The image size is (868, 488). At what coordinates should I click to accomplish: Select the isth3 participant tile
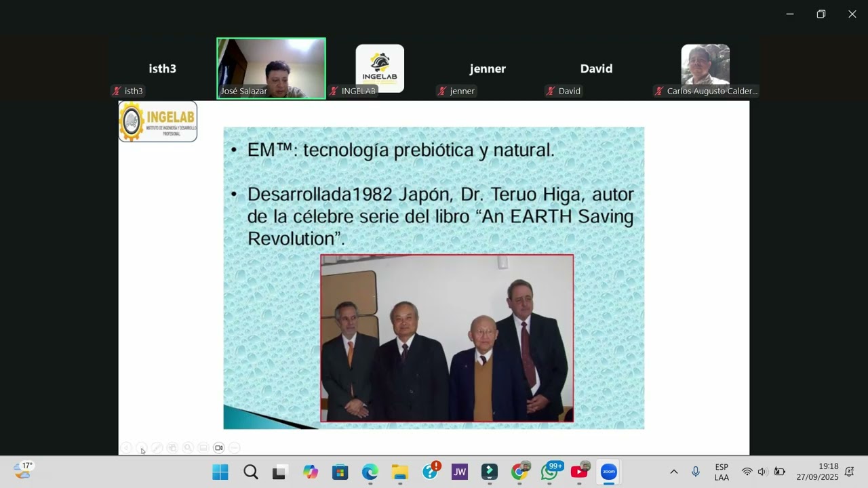pos(163,68)
